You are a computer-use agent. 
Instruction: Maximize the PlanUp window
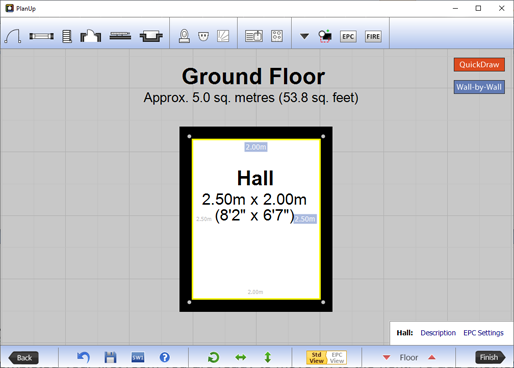click(478, 8)
